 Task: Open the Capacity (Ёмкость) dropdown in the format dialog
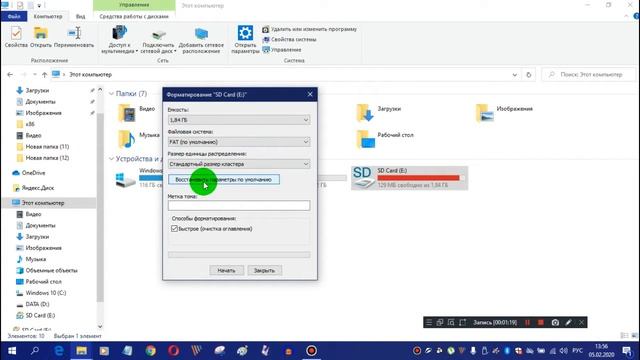239,120
